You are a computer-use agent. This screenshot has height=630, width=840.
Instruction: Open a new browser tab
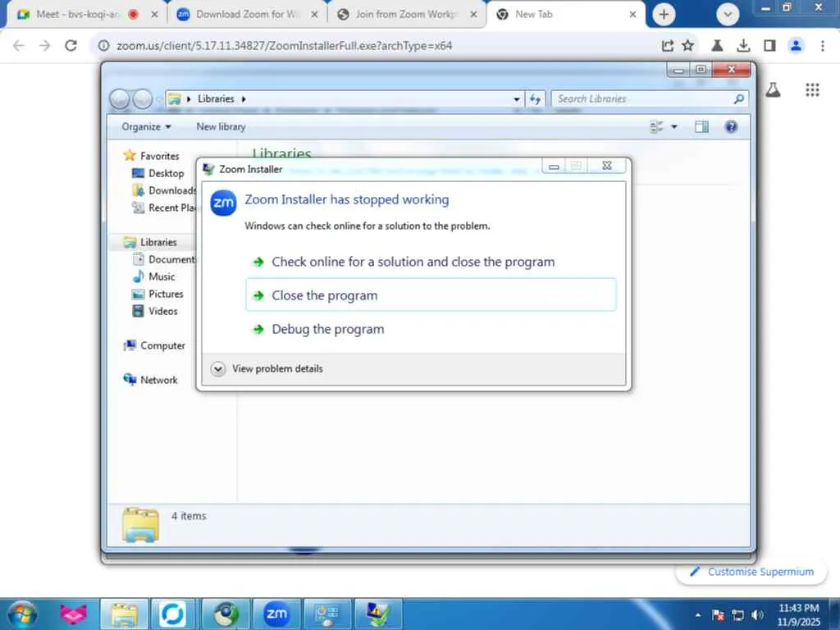pos(664,15)
